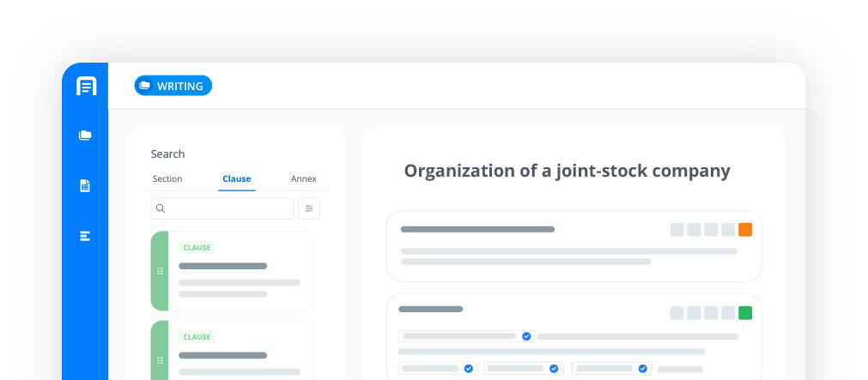
Task: Toggle the first blue check in the second document card
Action: coord(526,336)
